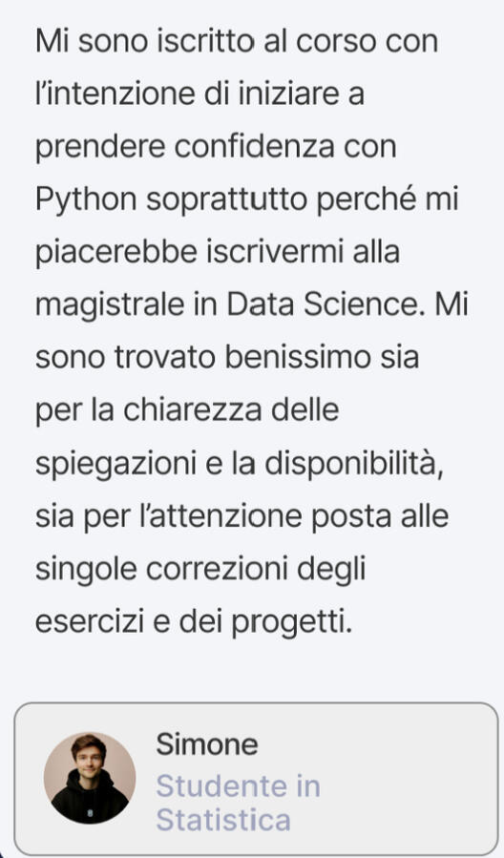Click the word 'soprattutto' after Python
The width and height of the screenshot is (504, 858).
click(x=226, y=199)
